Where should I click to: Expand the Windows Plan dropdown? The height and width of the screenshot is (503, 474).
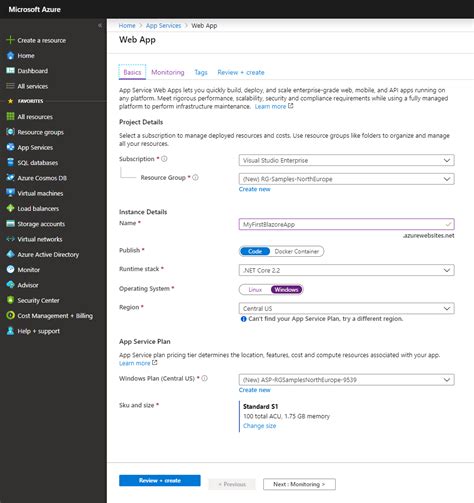(x=346, y=380)
